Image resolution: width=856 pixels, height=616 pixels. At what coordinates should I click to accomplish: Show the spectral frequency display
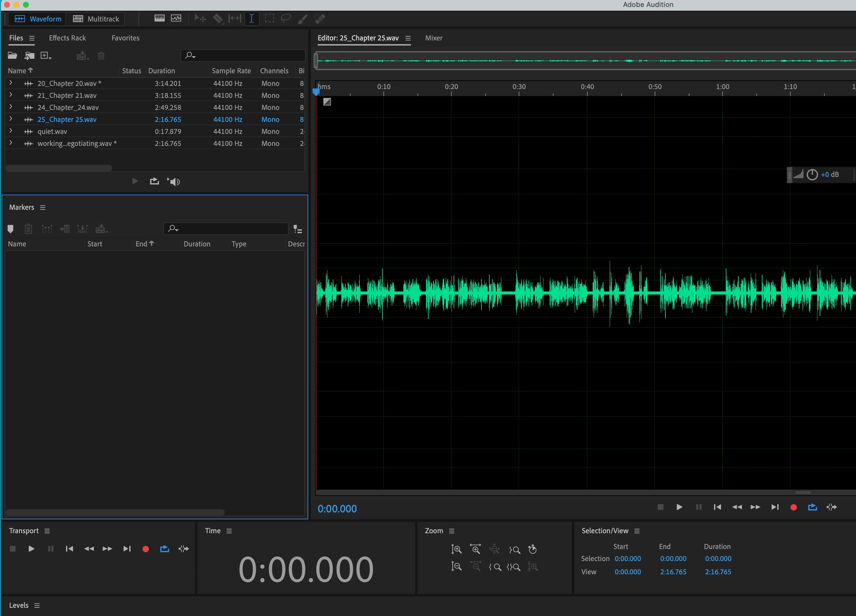(x=159, y=19)
